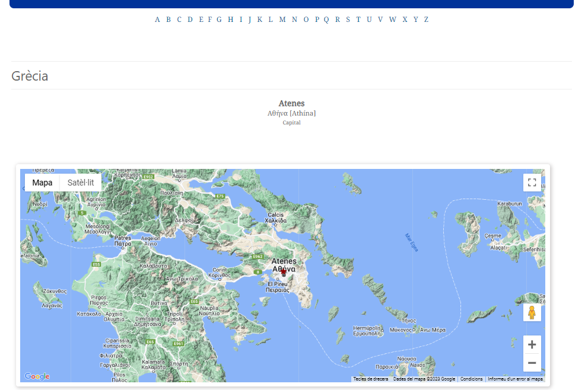Switch to the Mapa view
The height and width of the screenshot is (390, 588).
(42, 183)
